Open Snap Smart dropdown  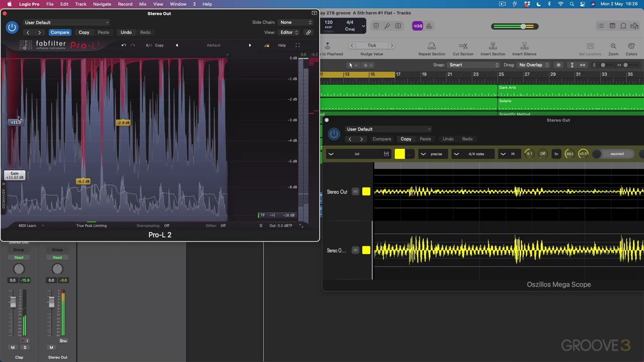click(x=473, y=65)
